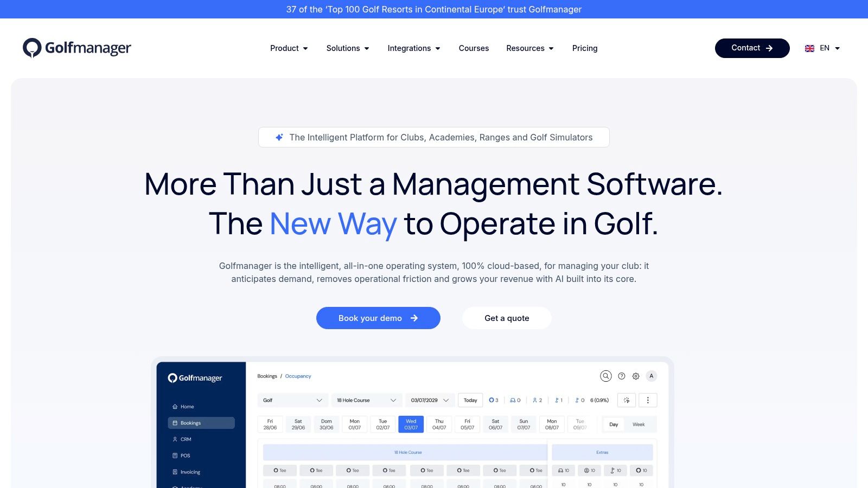This screenshot has height=488, width=868.
Task: Click the player stat showing 2
Action: point(537,400)
